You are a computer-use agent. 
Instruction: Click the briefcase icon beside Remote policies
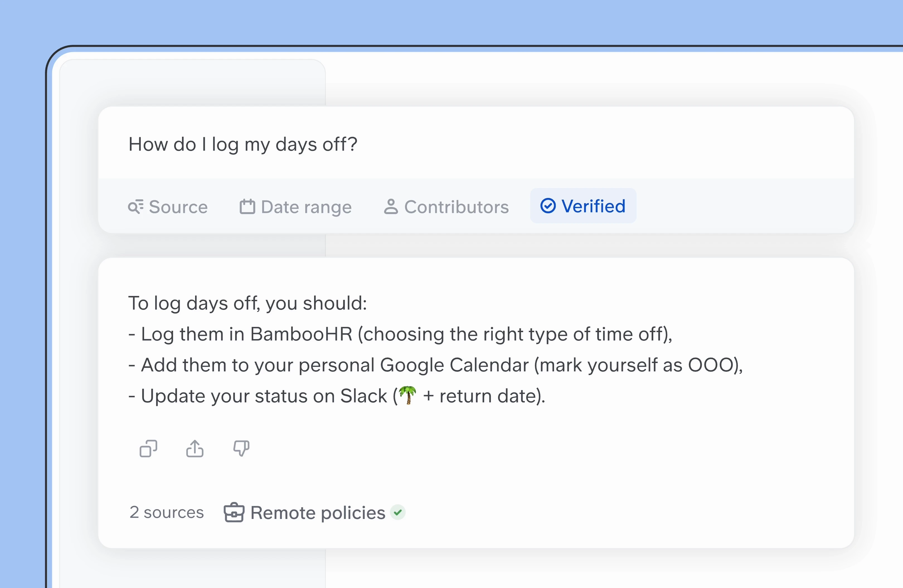pyautogui.click(x=234, y=513)
